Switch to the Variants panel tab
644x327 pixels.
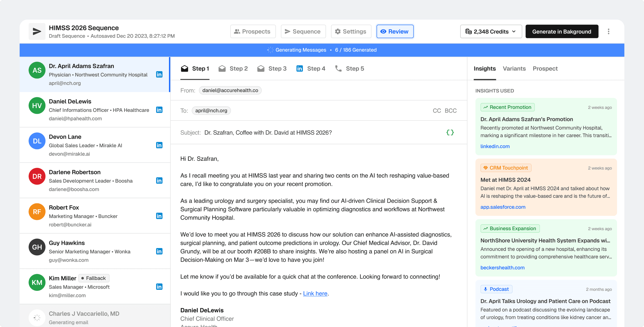pos(514,68)
